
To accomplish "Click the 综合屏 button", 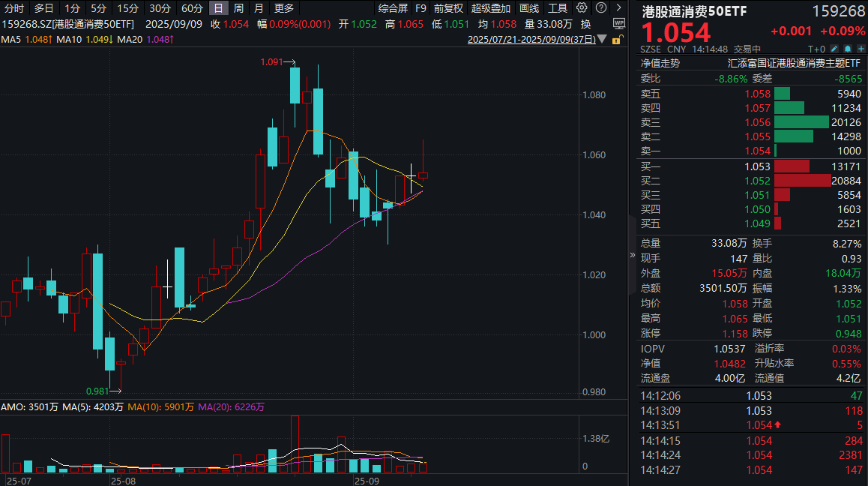I will tap(393, 9).
